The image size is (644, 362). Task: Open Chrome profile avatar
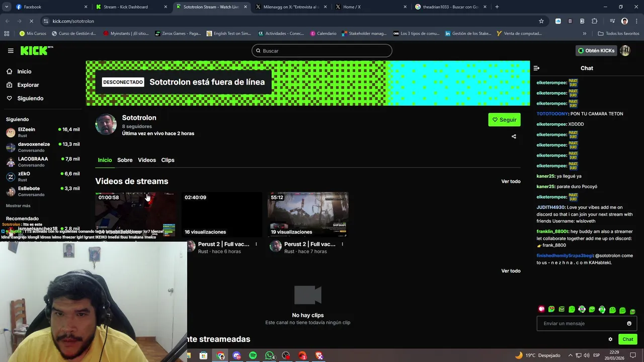[x=624, y=21]
